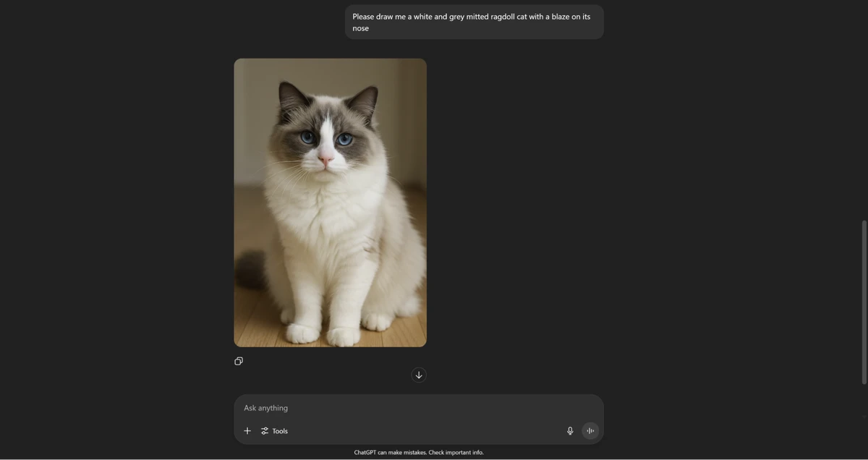Open the ragdoll cat image in full view

tap(331, 203)
